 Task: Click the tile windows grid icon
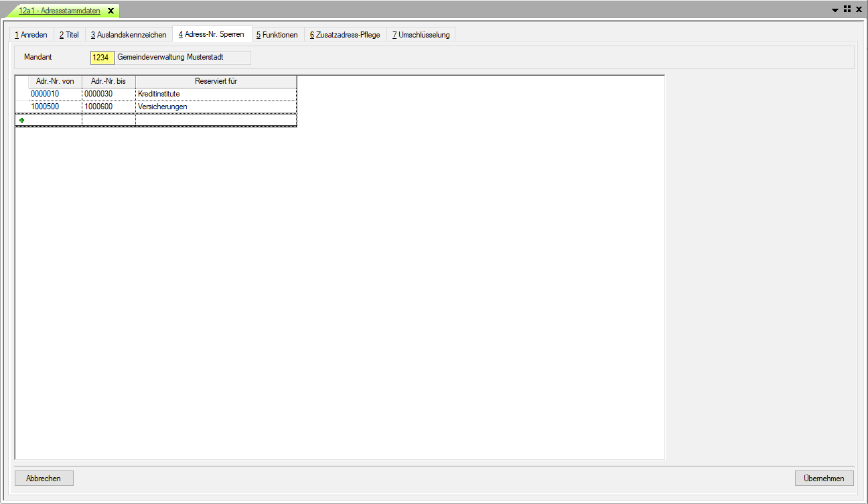[847, 9]
